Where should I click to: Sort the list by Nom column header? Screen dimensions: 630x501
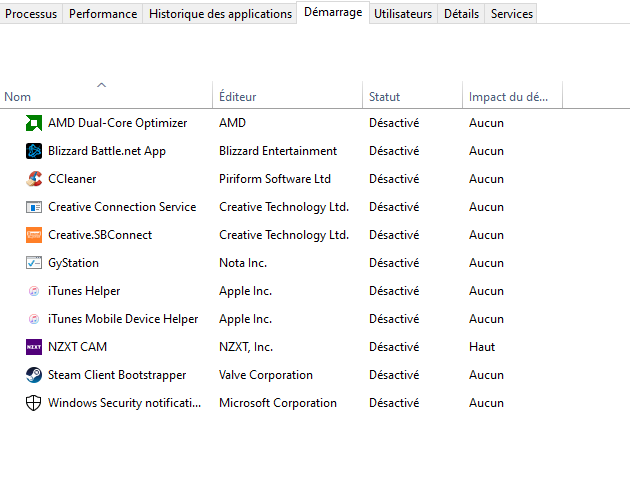point(106,95)
